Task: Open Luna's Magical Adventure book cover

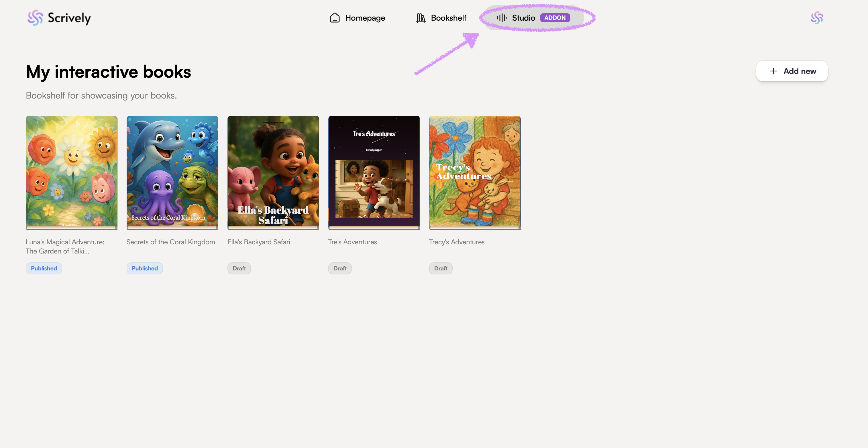Action: coord(71,172)
